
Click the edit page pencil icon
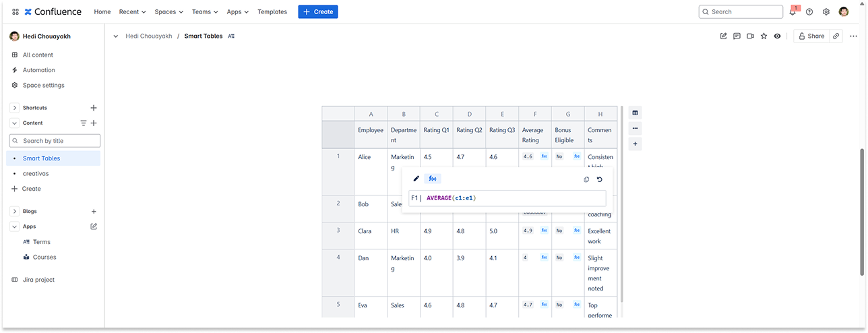click(723, 36)
